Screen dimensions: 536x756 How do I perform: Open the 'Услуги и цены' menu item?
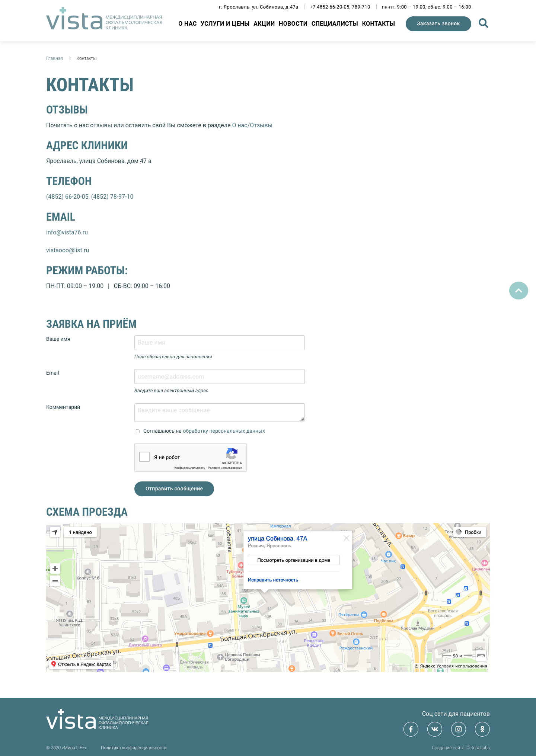[x=225, y=23]
